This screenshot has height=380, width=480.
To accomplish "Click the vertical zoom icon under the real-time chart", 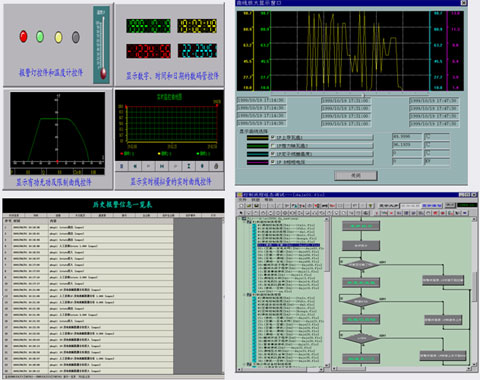I will (x=189, y=166).
